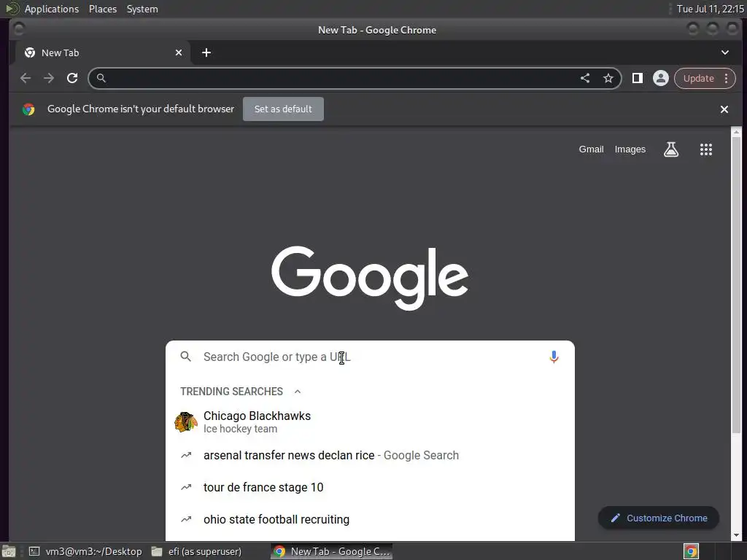
Task: Open the Applications menu
Action: pos(52,9)
